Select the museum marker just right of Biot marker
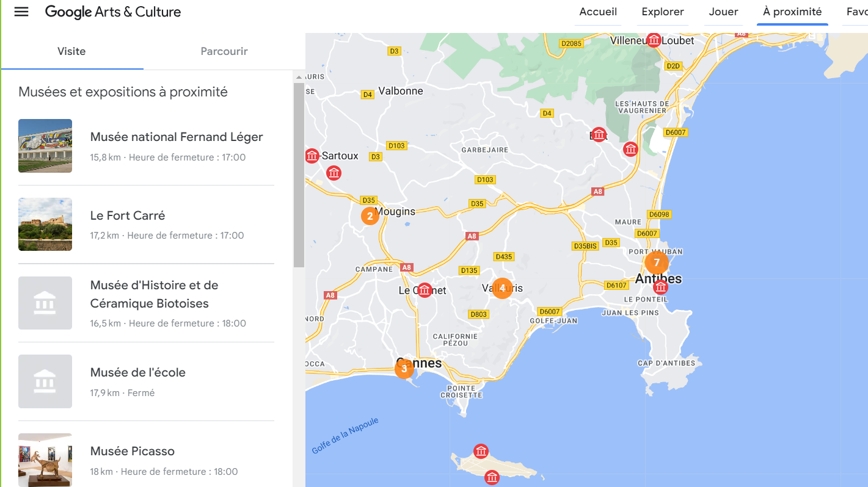The image size is (868, 487). point(630,148)
